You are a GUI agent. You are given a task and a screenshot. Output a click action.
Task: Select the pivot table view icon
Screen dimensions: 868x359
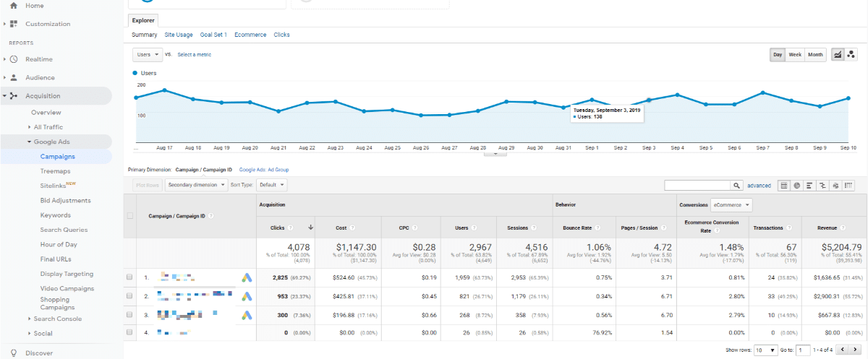(848, 186)
